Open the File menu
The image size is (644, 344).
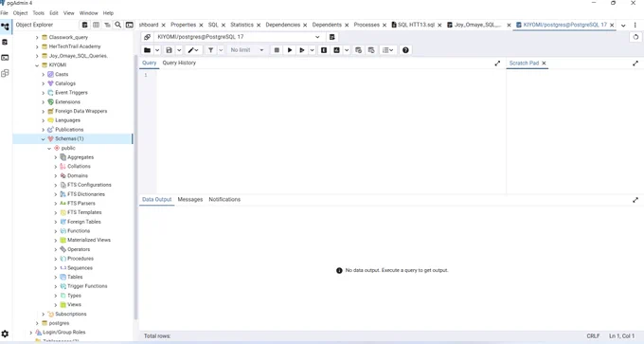click(x=4, y=13)
